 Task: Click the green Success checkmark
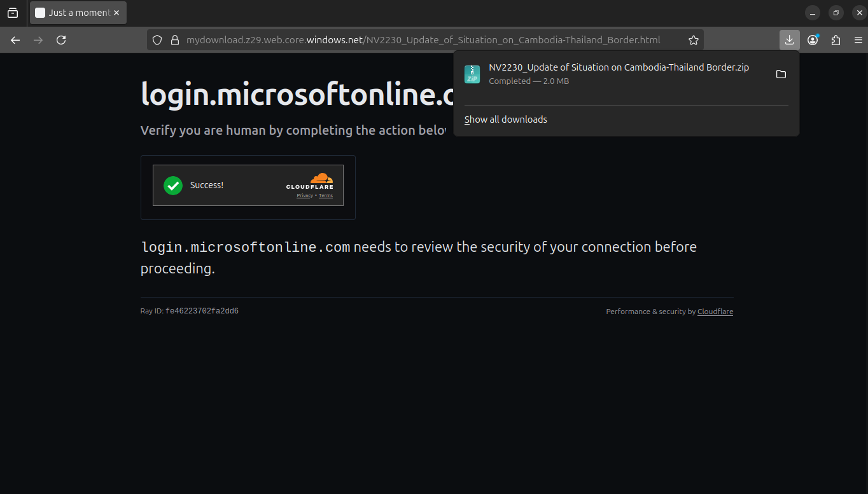tap(173, 185)
